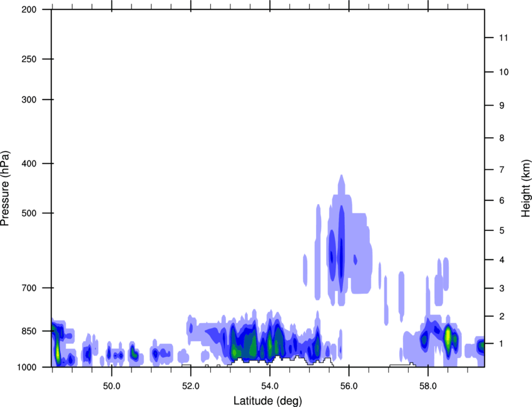Click the 850 pressure tick label

[x=29, y=331]
